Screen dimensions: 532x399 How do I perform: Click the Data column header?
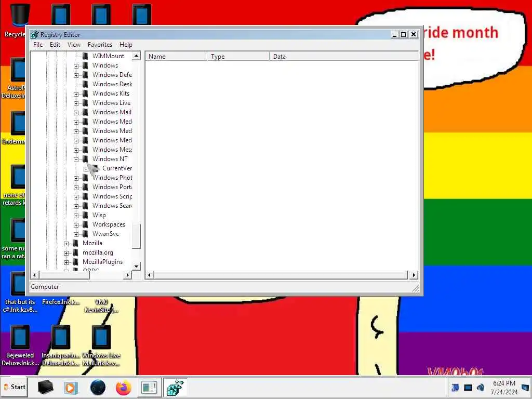point(344,56)
